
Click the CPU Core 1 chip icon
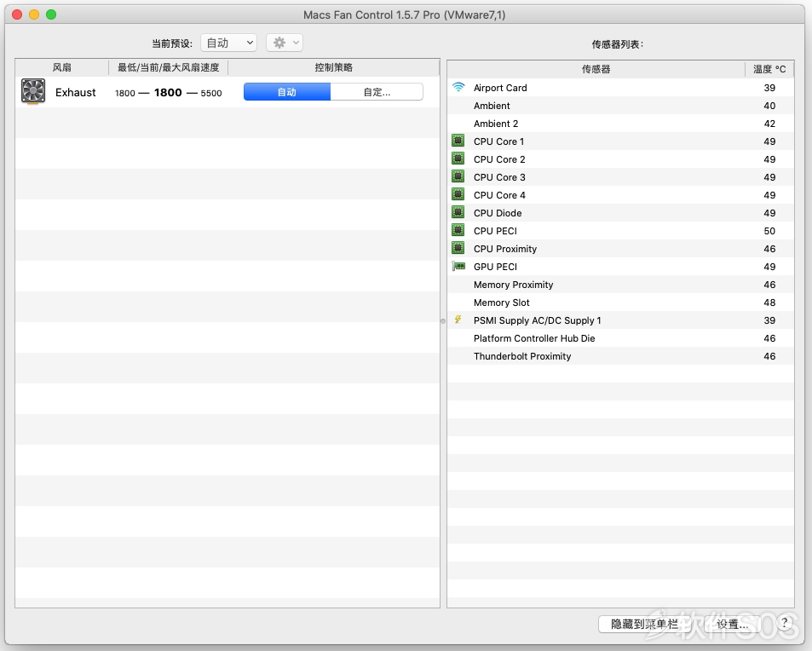(458, 141)
